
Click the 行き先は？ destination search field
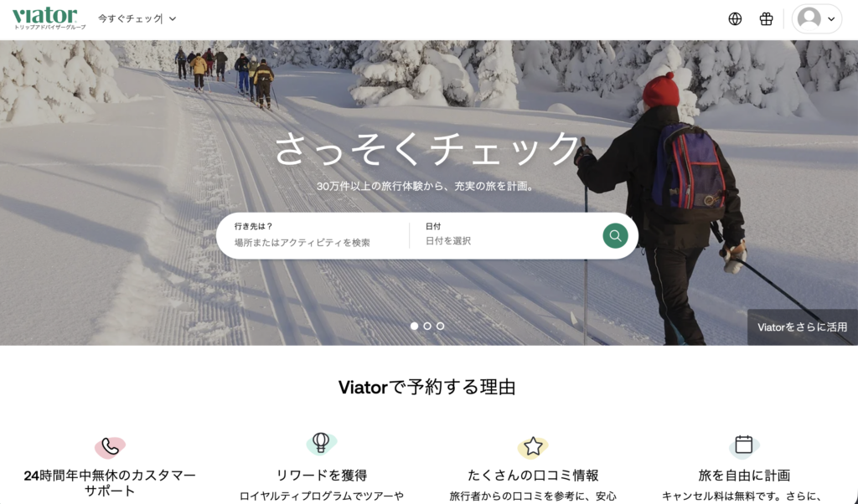click(x=315, y=235)
